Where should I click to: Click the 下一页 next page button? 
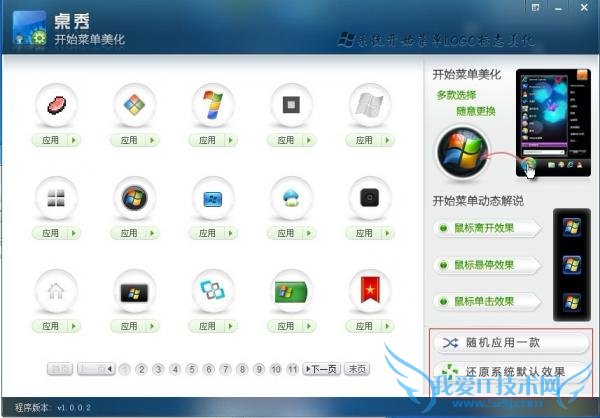tap(321, 369)
